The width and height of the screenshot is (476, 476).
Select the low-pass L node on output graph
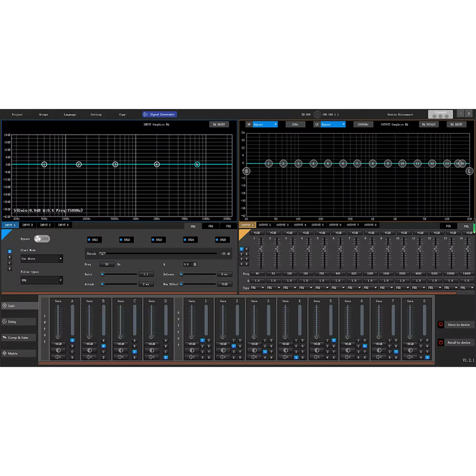point(469,171)
